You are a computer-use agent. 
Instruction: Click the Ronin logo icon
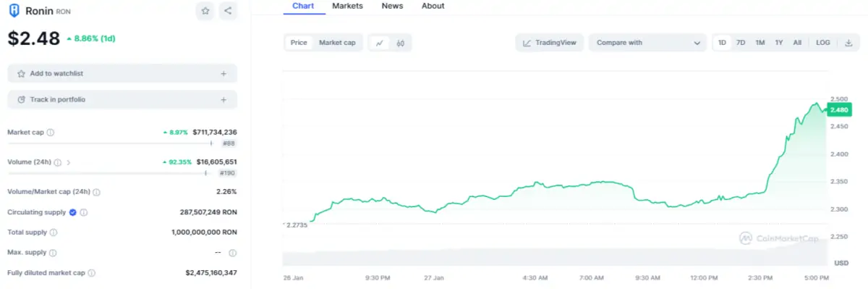(14, 11)
